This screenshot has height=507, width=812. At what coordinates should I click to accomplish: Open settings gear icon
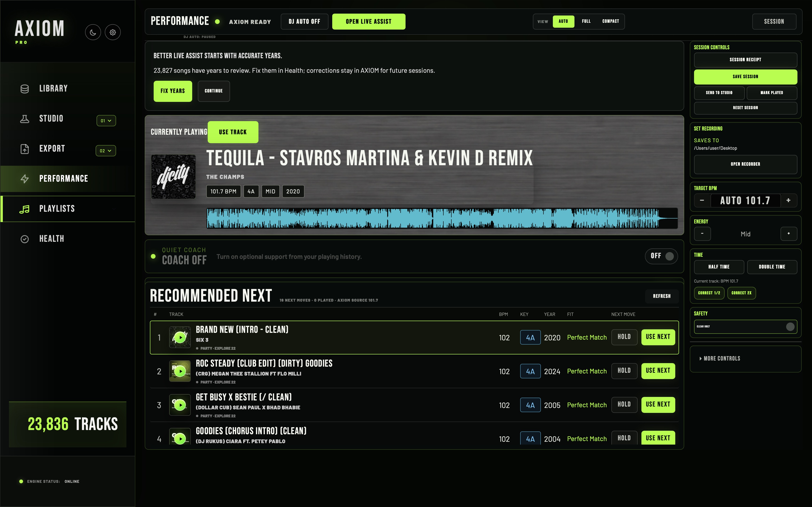click(x=113, y=33)
